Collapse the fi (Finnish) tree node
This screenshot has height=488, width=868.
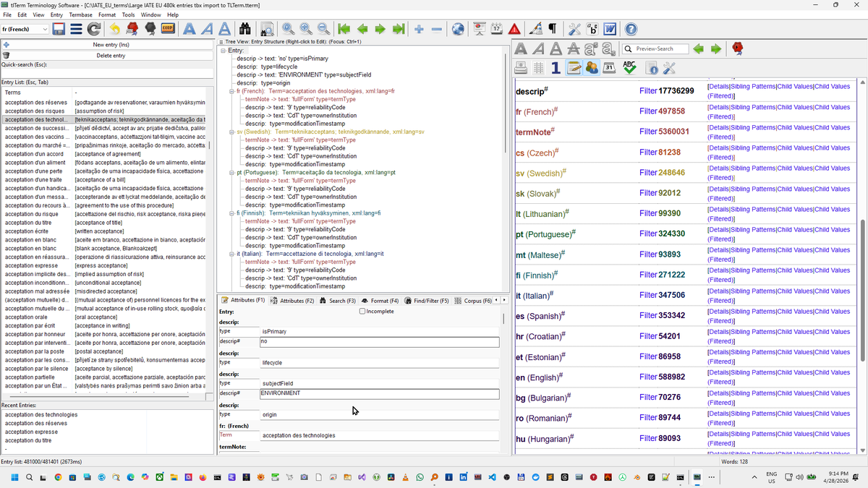pyautogui.click(x=232, y=213)
